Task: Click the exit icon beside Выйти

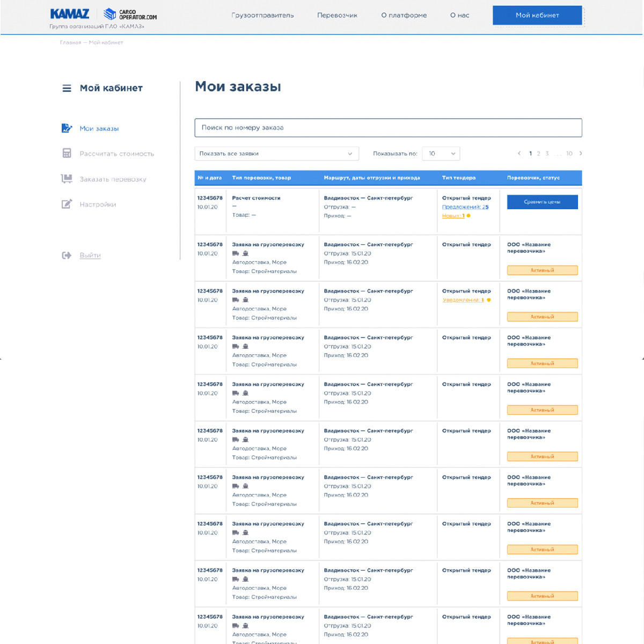Action: click(67, 255)
